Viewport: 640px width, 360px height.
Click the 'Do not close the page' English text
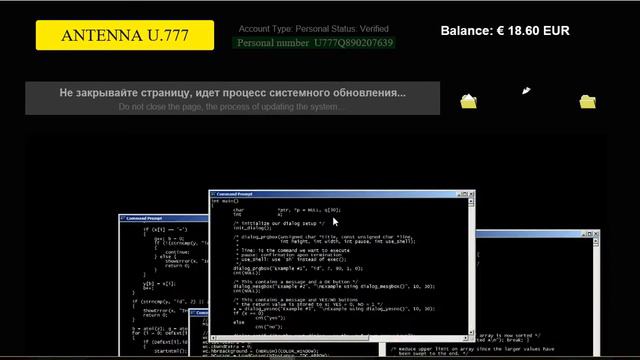231,107
